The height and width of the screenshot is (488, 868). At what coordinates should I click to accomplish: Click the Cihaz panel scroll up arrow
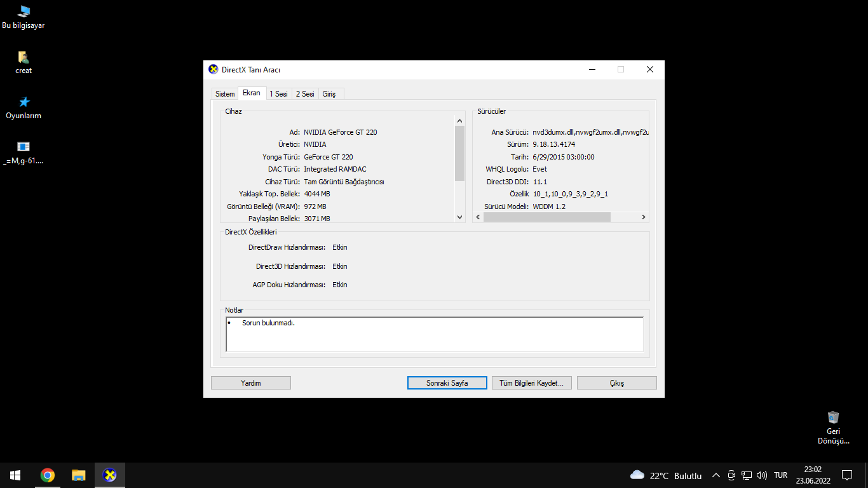pyautogui.click(x=461, y=121)
